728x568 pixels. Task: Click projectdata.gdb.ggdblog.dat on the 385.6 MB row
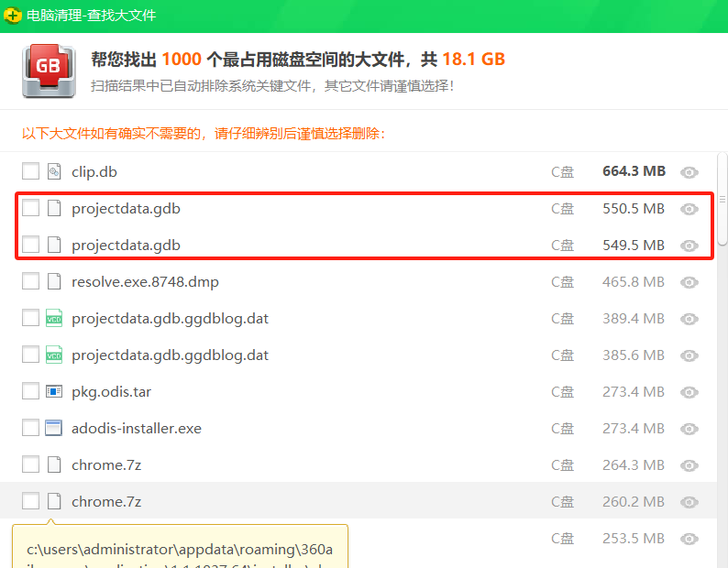(170, 355)
